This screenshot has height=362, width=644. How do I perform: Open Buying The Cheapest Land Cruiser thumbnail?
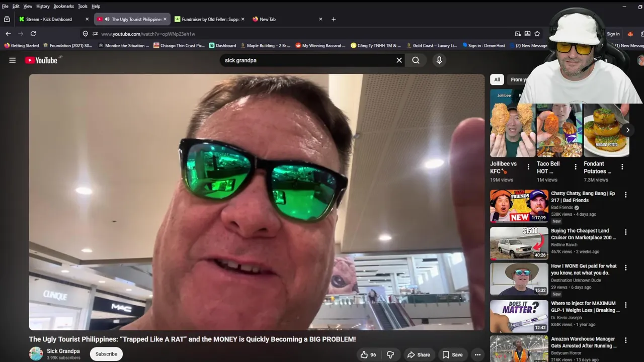519,243
